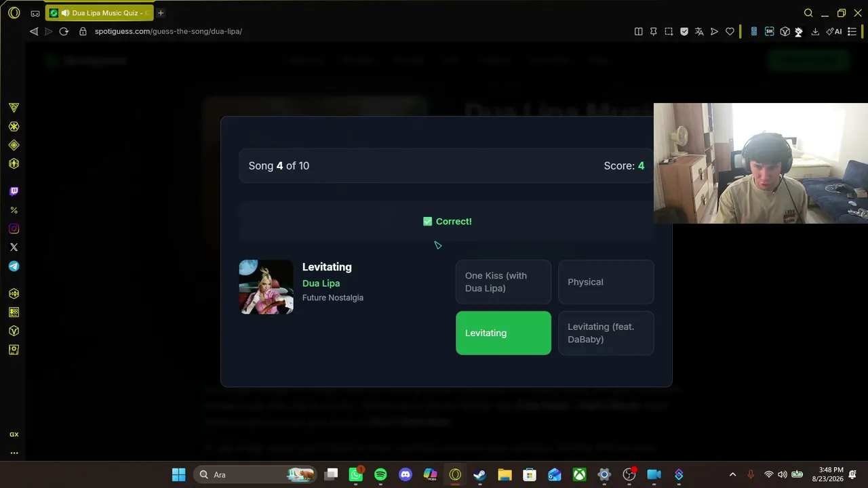
Task: Open the Xbox app from taskbar
Action: click(579, 474)
